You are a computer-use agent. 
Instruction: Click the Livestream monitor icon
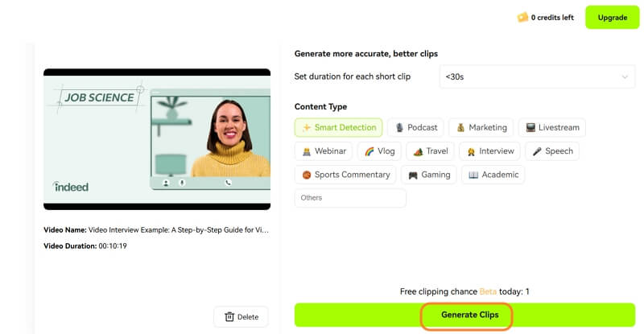[530, 128]
